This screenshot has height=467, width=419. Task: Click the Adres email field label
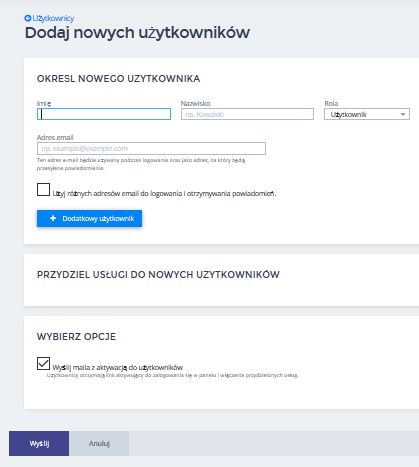[55, 137]
